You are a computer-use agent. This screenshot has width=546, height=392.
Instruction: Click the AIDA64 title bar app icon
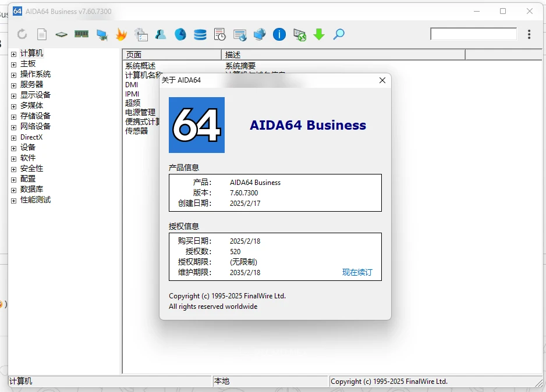click(x=17, y=11)
